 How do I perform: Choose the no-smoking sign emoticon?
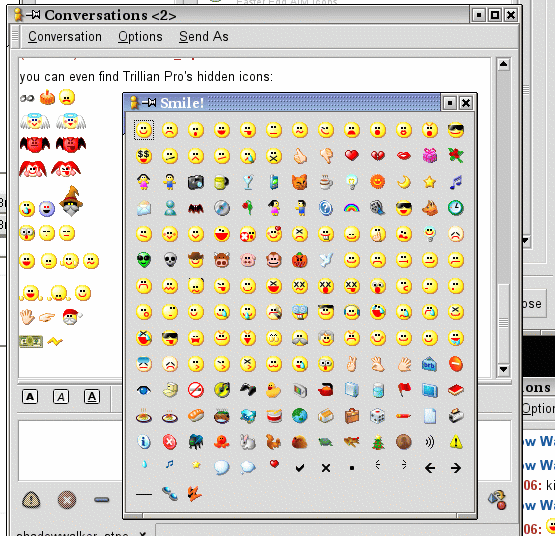click(196, 390)
